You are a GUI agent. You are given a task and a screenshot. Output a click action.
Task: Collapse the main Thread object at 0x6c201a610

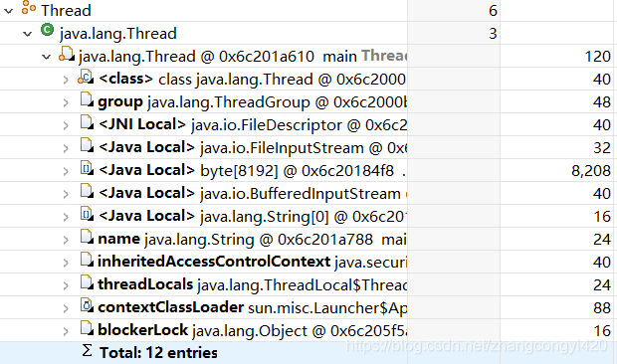47,57
